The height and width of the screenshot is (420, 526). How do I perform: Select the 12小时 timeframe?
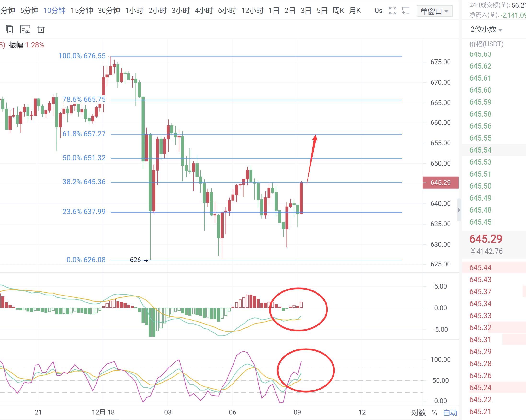point(252,11)
